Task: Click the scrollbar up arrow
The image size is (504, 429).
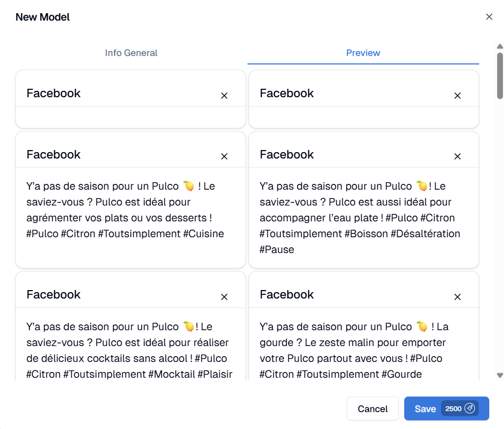Action: point(500,46)
